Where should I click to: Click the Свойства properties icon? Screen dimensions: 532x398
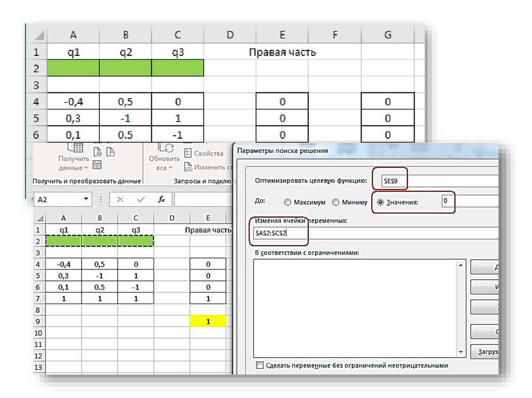(188, 153)
